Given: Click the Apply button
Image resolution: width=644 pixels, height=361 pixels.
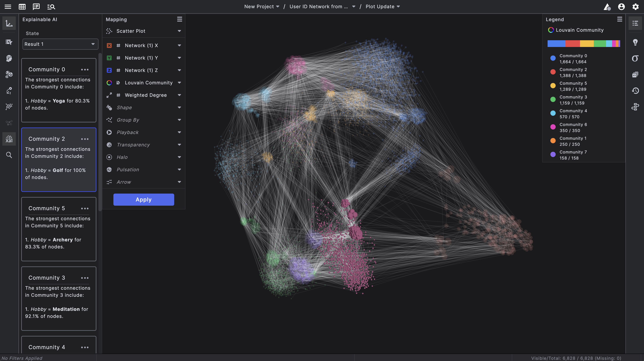Looking at the screenshot, I should pyautogui.click(x=144, y=200).
